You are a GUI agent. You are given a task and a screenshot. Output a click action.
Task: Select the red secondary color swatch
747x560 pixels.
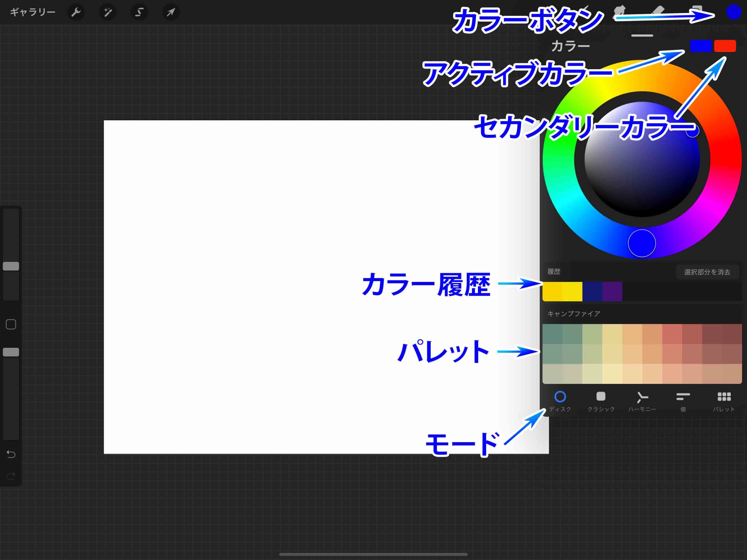725,46
